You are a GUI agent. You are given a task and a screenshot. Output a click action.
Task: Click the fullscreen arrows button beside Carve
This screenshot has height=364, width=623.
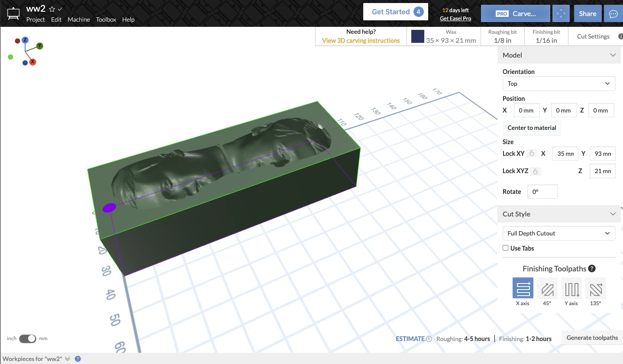(561, 13)
